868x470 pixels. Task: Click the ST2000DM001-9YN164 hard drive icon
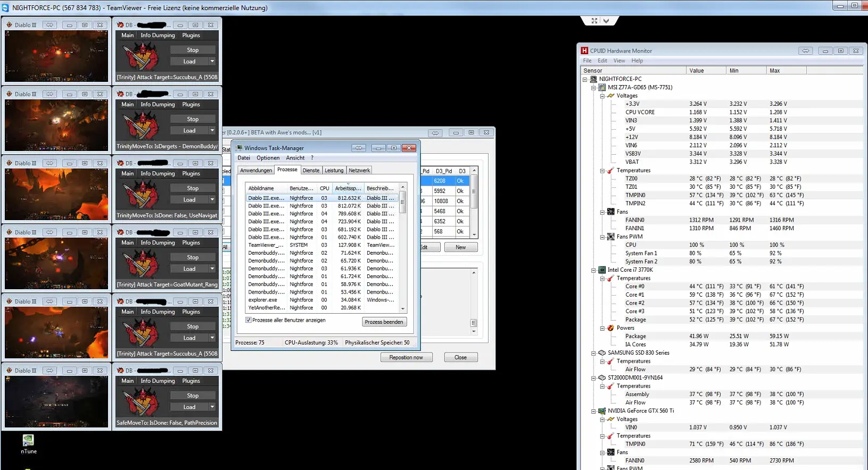(x=602, y=377)
